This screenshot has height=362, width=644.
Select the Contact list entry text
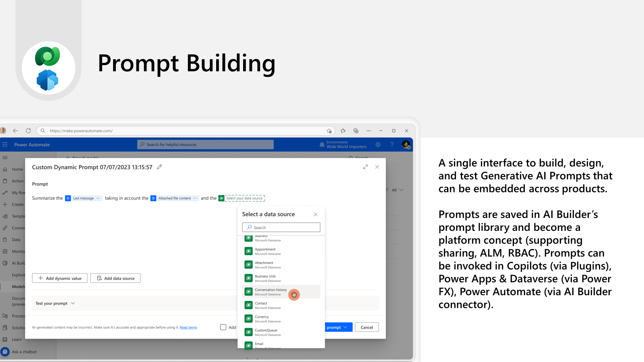(x=261, y=303)
